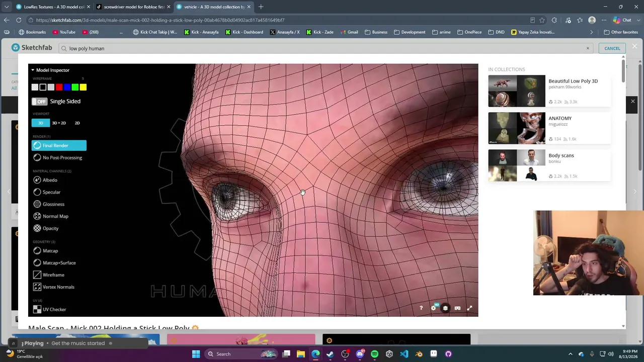Add this page to favorites (star)
Viewport: 644px width, 362px height.
tap(542, 20)
